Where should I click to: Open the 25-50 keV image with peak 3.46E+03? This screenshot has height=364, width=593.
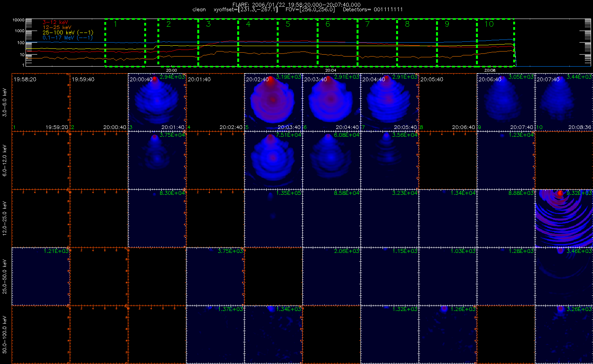(x=564, y=276)
